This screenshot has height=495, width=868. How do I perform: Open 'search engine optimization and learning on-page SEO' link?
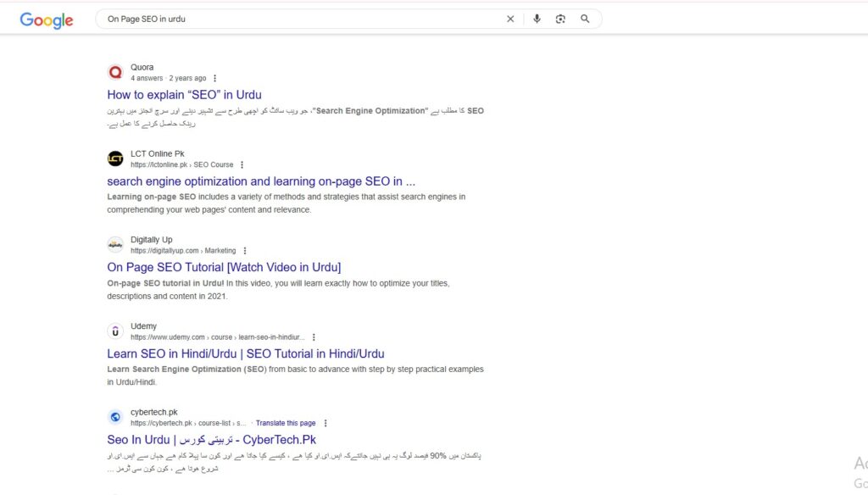261,181
